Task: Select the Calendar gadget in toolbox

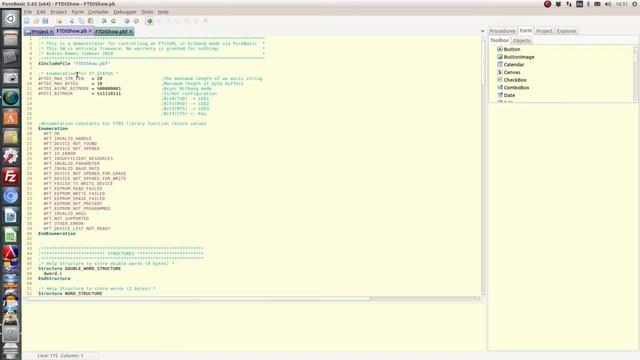Action: click(x=514, y=64)
